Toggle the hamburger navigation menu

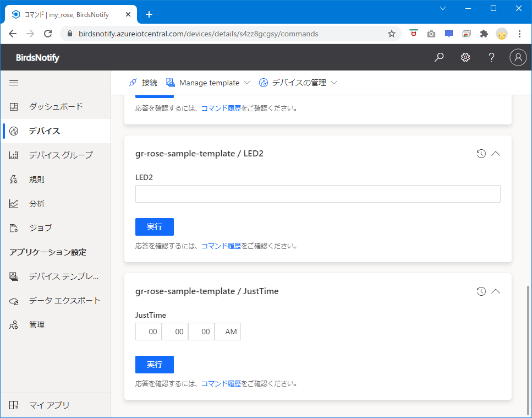(x=14, y=83)
